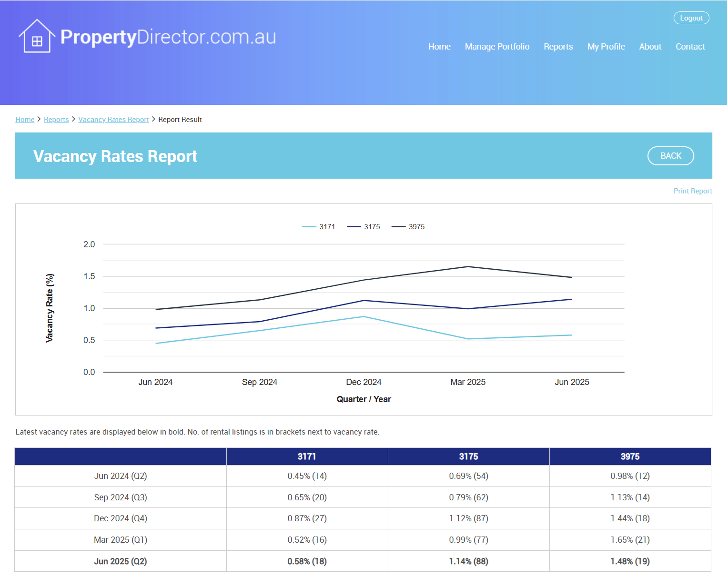Screen dimensions: 727x588
Task: Click the 3171 table column header
Action: click(x=307, y=456)
